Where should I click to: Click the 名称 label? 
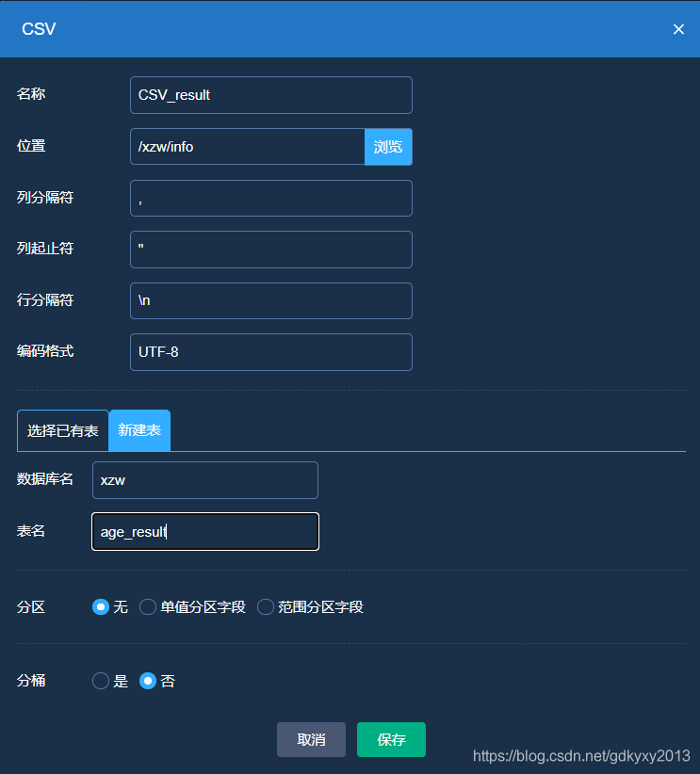(x=31, y=94)
